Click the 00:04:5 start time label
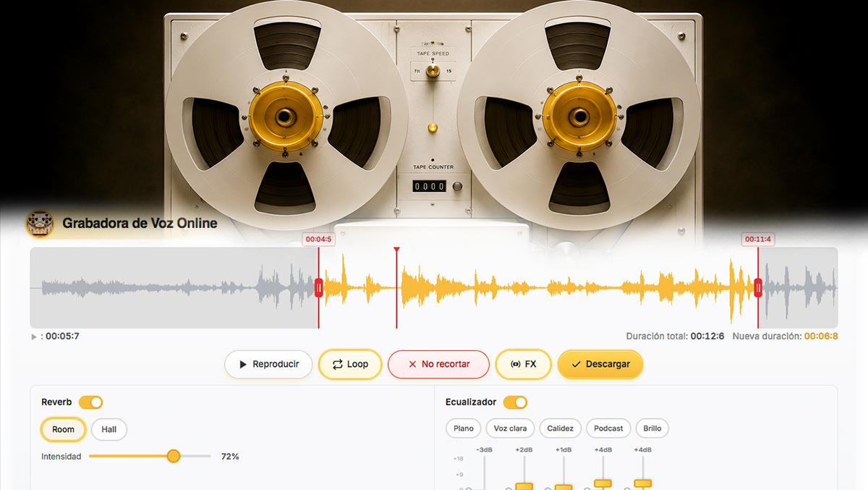This screenshot has width=868, height=490. coord(318,239)
